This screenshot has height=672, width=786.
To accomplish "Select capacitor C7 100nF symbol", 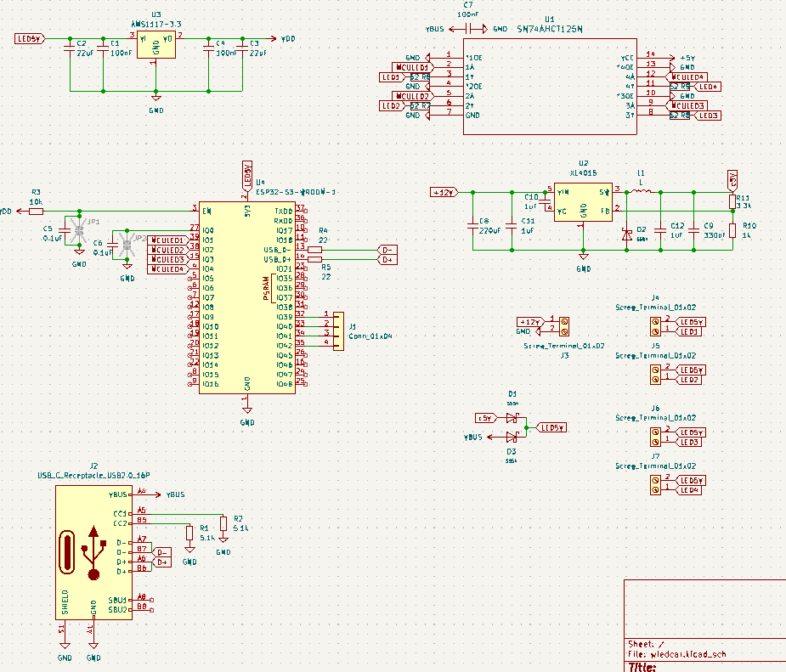I will point(475,29).
